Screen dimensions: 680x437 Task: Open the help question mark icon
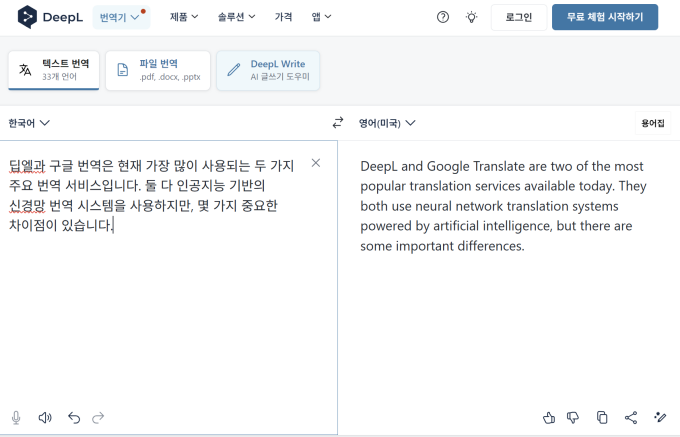click(443, 17)
